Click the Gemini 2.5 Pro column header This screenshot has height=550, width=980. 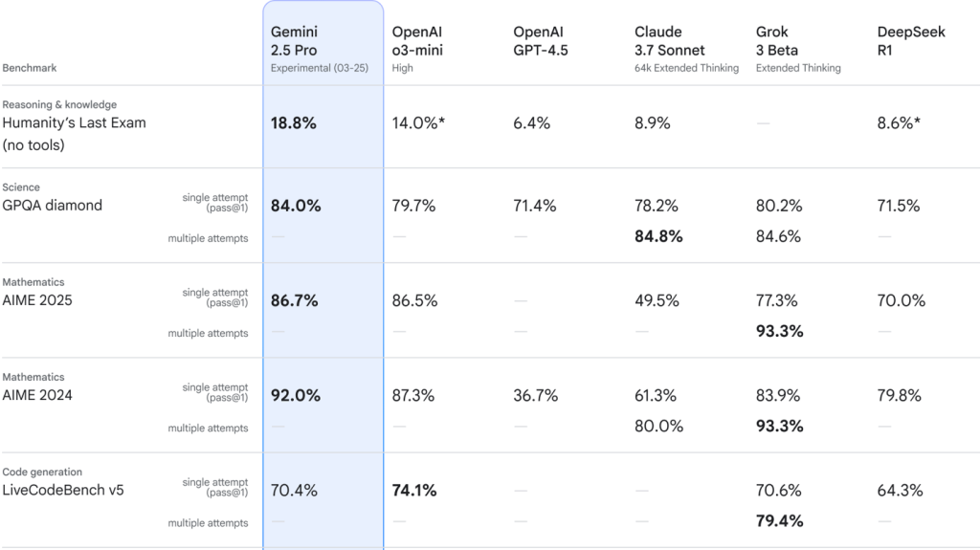click(293, 41)
